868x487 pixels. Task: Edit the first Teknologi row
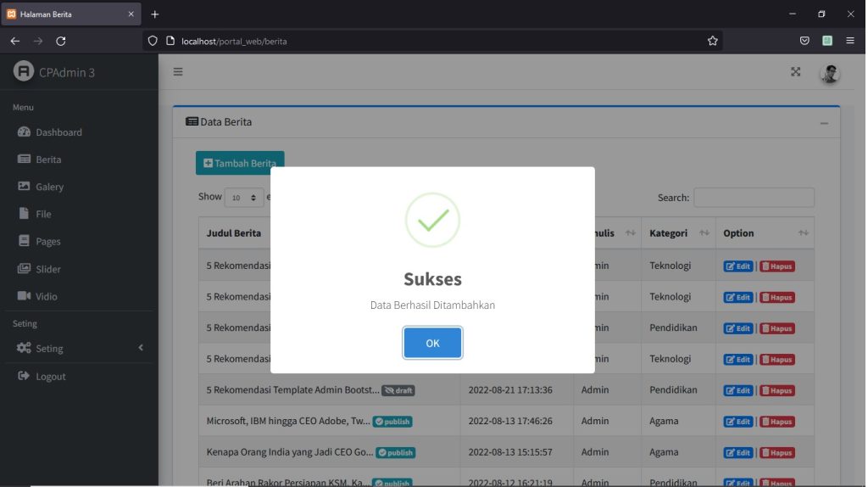[737, 266]
